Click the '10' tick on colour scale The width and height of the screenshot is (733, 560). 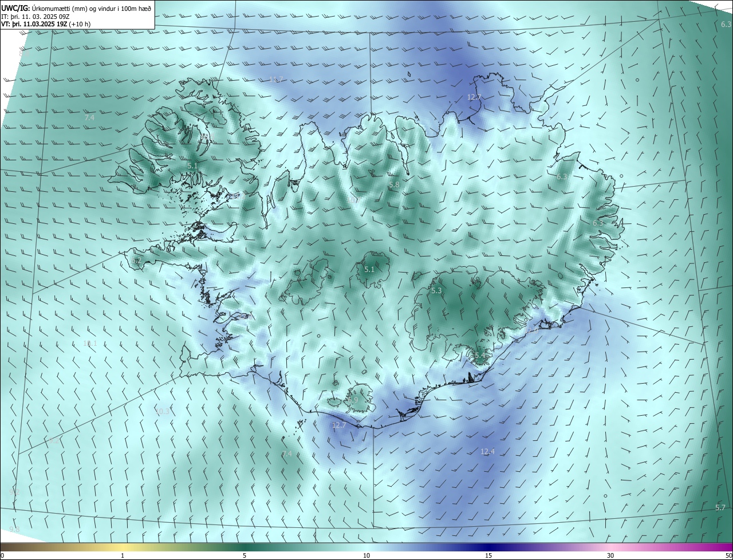pos(366,555)
